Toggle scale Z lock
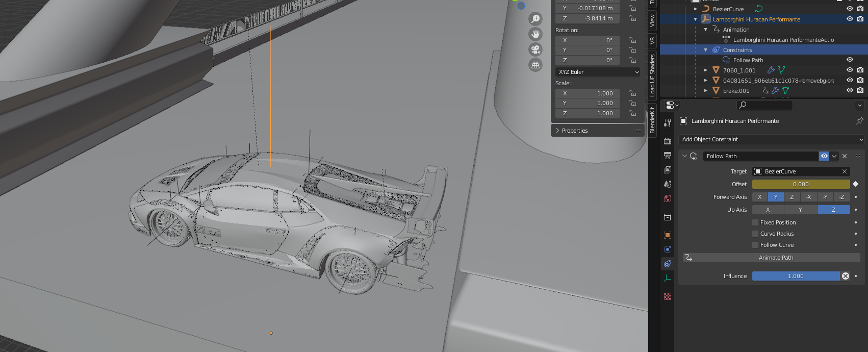 632,113
